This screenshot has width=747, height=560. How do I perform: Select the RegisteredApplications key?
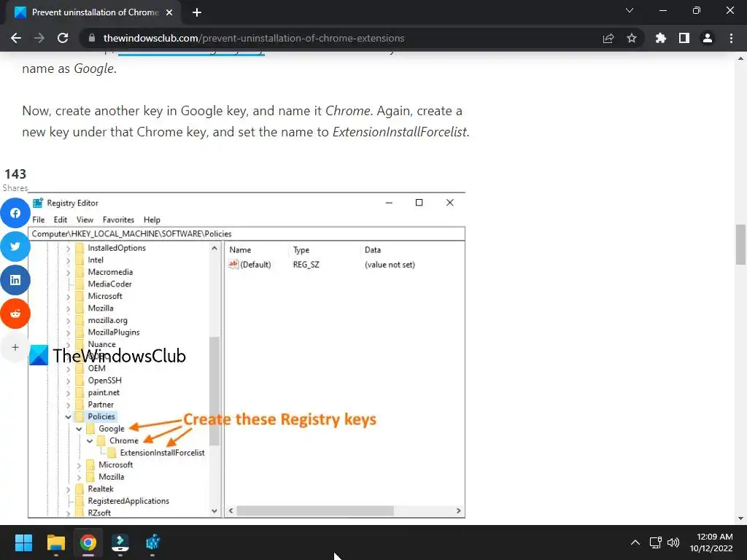coord(128,501)
